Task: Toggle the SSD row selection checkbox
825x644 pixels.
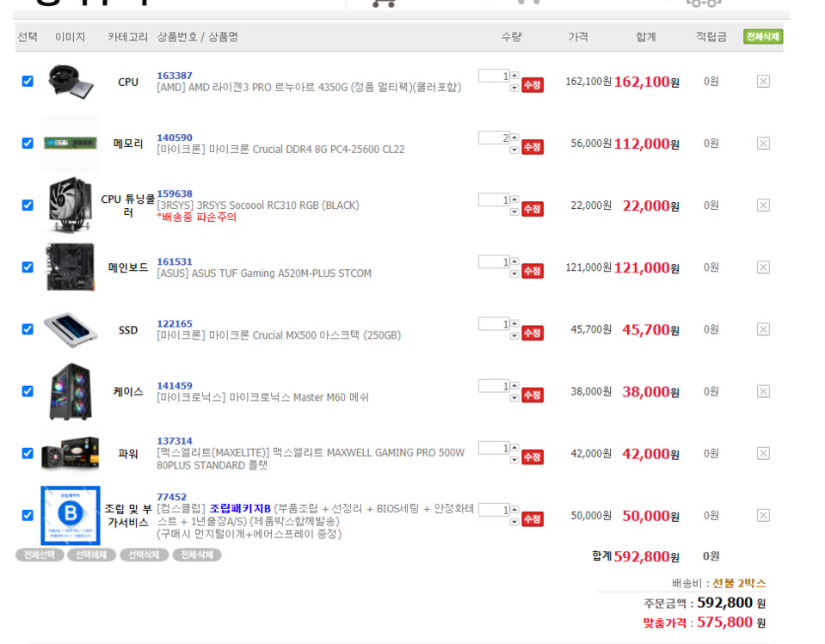Action: coord(28,329)
